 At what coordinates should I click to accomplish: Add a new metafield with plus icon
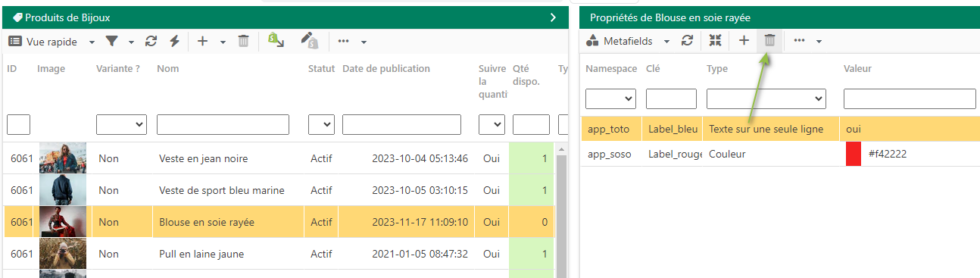744,42
